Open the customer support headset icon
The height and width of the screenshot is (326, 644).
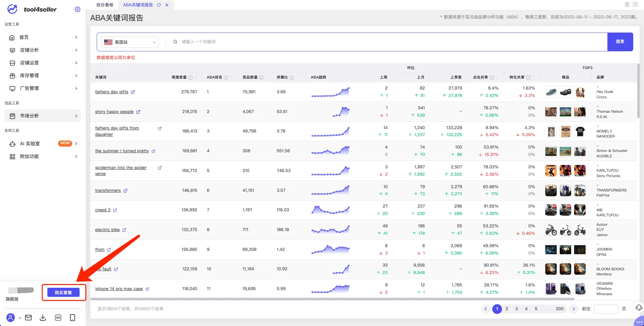tap(639, 308)
